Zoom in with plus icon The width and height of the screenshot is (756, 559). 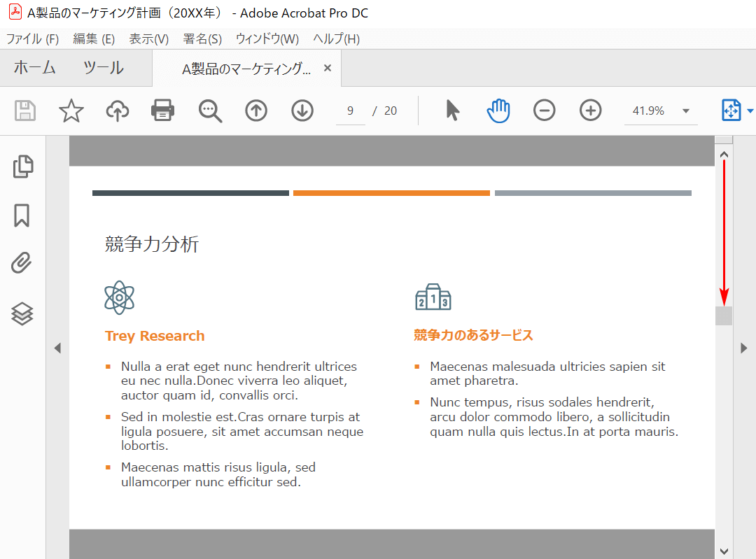pos(590,111)
